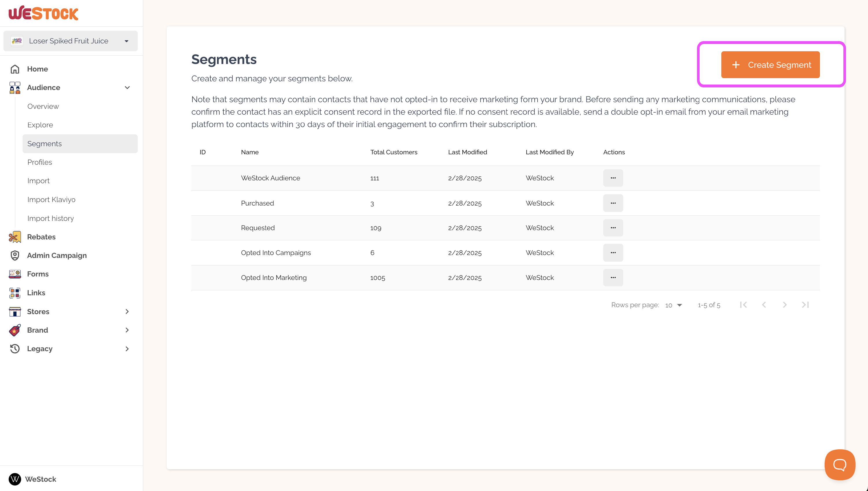Open the Loser Spiked Fruit Juice brand dropdown
This screenshot has height=491, width=868.
(70, 41)
